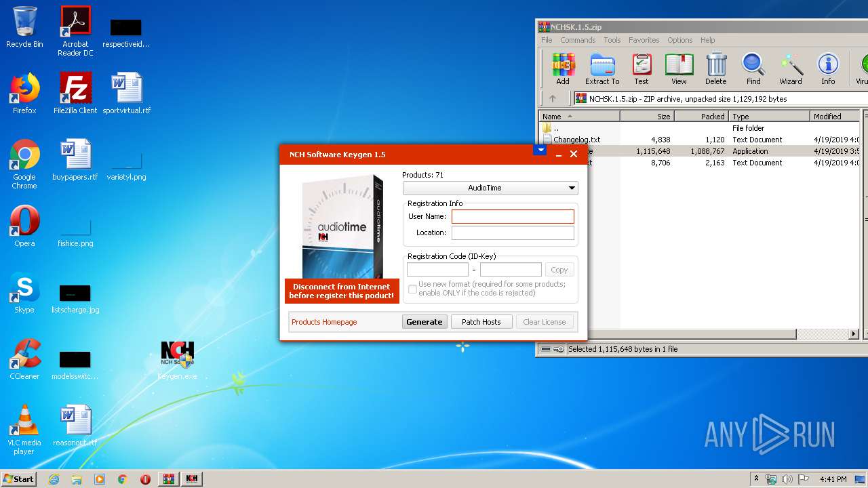Click the Find magnifier toolbar icon
This screenshot has width=868, height=488.
(x=753, y=69)
